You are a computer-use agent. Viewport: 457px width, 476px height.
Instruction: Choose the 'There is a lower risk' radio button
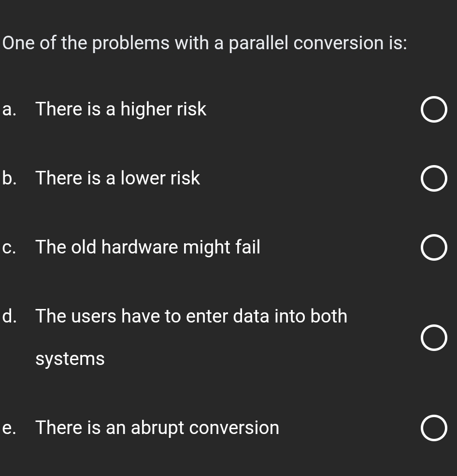[x=433, y=179]
